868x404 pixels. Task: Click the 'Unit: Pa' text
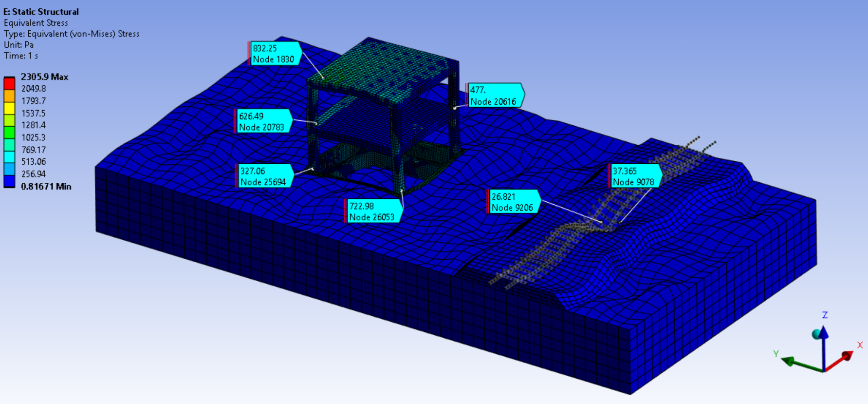coord(18,45)
